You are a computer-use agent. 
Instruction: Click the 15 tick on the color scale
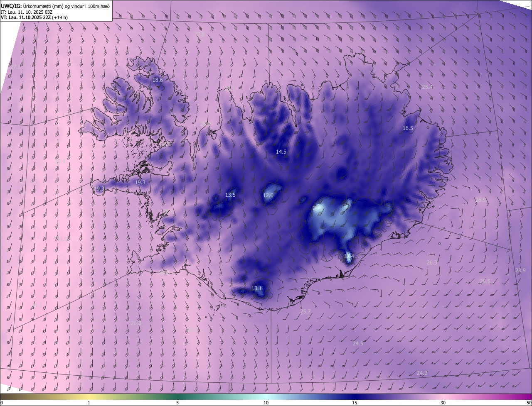point(355,403)
